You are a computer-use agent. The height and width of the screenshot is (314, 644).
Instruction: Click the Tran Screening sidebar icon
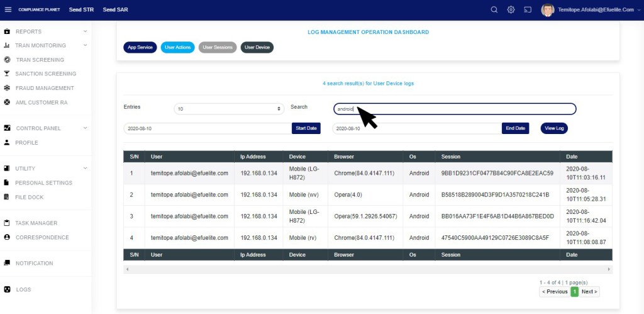(7, 60)
